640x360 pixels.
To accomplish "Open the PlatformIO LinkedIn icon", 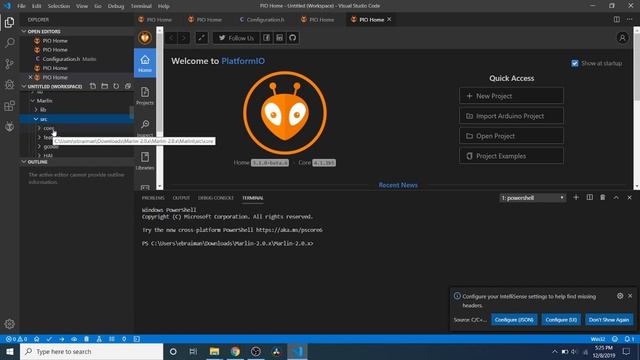I will tap(280, 38).
